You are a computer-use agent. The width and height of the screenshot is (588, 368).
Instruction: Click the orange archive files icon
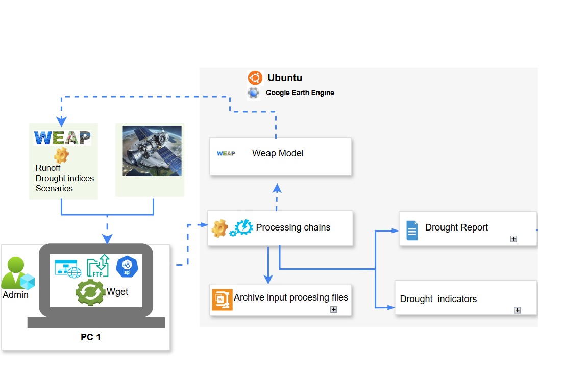click(222, 300)
